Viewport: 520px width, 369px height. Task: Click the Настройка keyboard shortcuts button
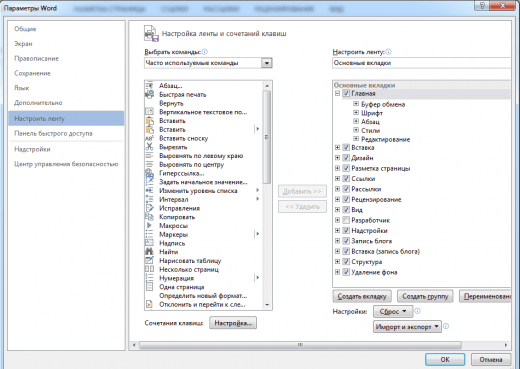coord(233,323)
